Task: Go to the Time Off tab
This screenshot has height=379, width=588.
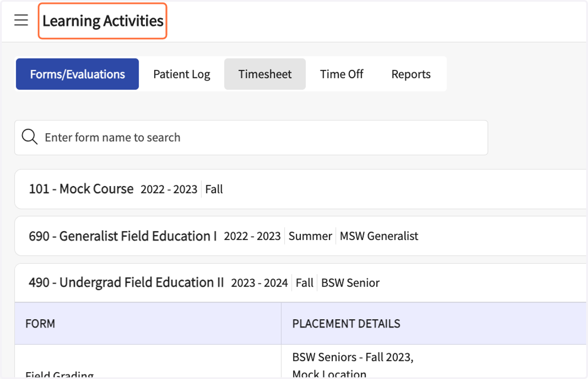Action: 342,74
